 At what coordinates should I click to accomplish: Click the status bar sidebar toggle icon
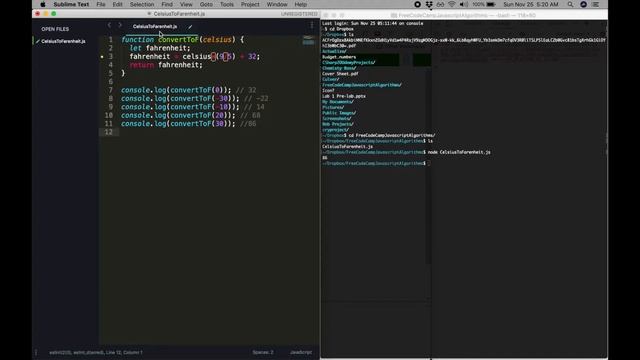point(36,352)
